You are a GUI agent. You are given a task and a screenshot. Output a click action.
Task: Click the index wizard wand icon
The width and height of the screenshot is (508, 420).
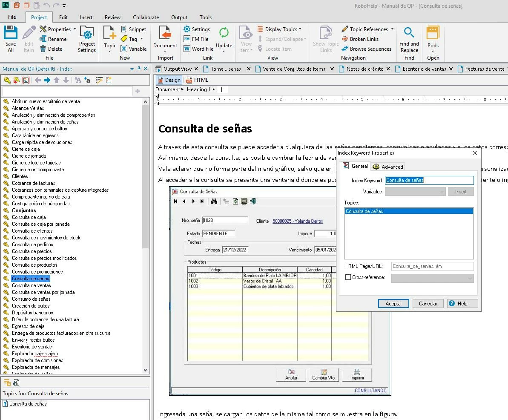(x=99, y=80)
